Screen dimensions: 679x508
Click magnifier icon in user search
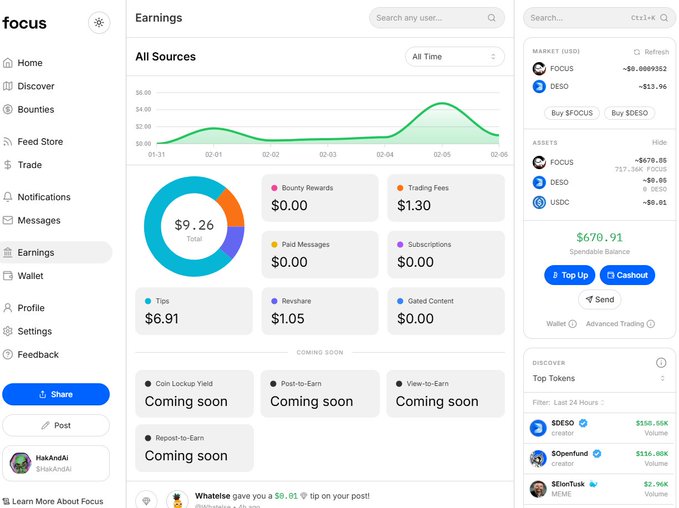[491, 18]
